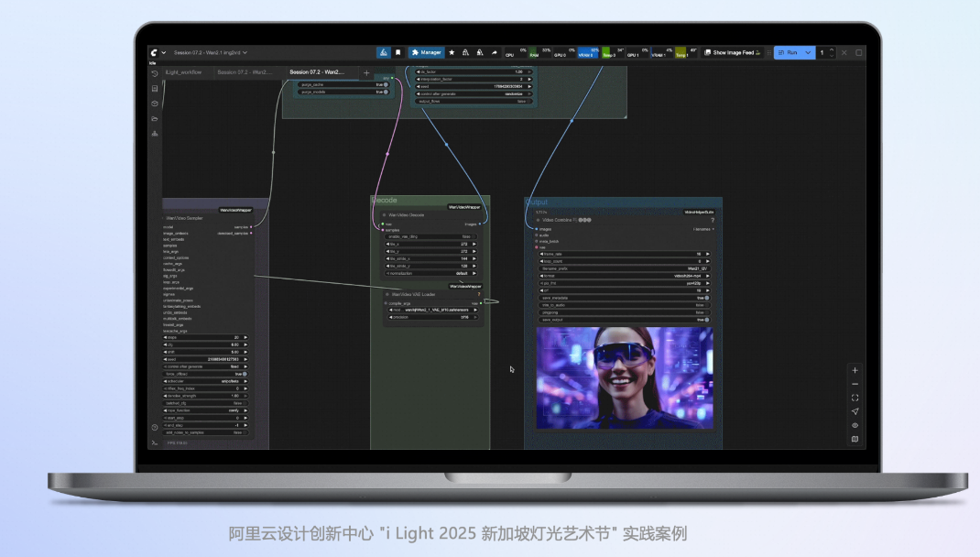
Task: Click help icon on WanVideo VAE Loader node
Action: click(479, 294)
